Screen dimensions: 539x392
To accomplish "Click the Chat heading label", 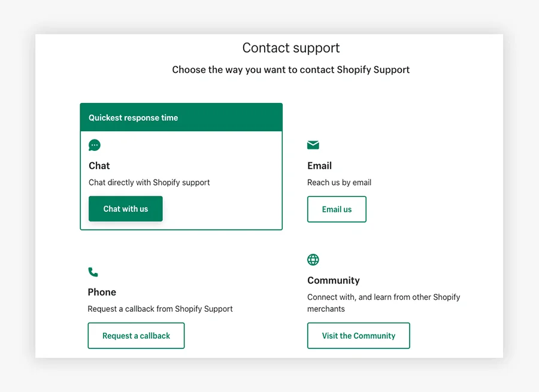I will click(99, 166).
